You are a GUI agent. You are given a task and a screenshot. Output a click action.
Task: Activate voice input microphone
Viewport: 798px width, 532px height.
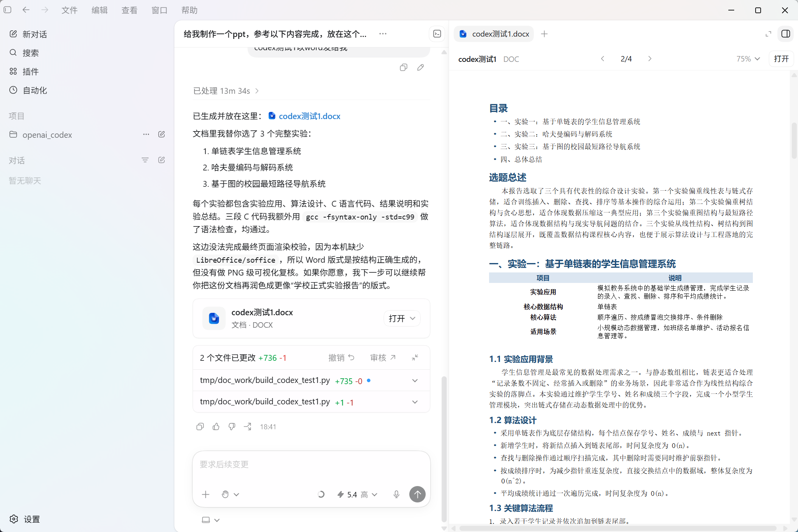click(x=396, y=494)
